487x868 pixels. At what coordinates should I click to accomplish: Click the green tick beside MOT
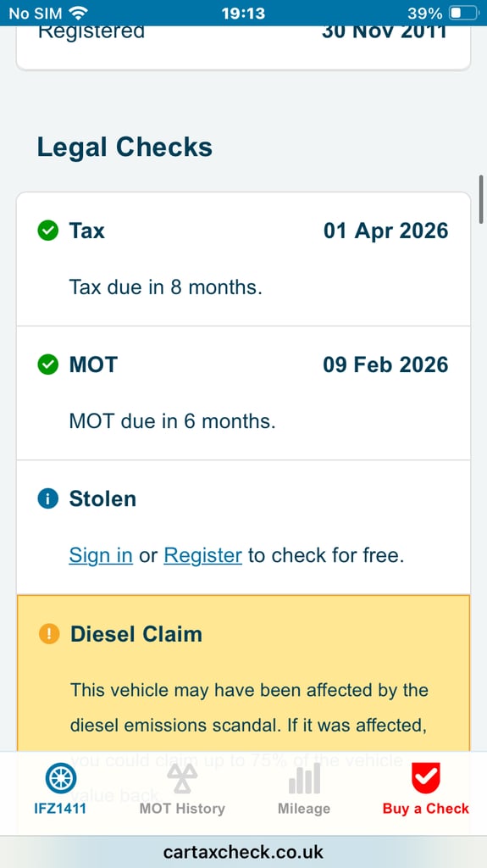pyautogui.click(x=48, y=364)
